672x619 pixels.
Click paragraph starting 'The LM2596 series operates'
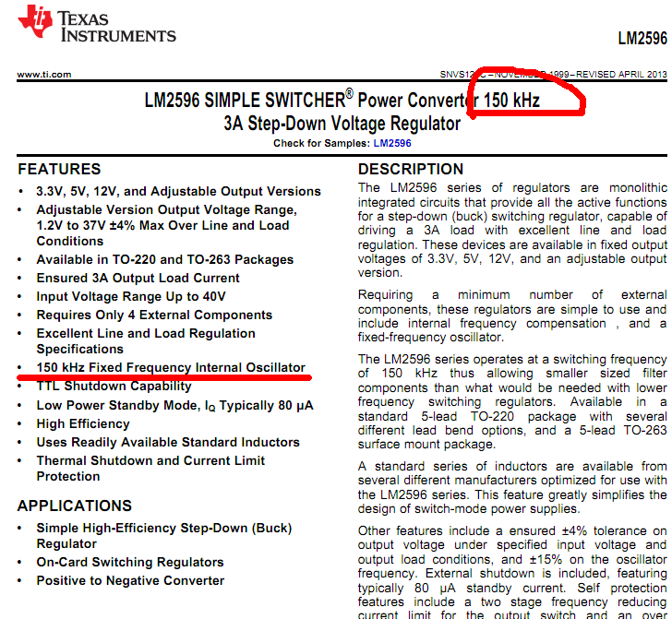coord(512,402)
